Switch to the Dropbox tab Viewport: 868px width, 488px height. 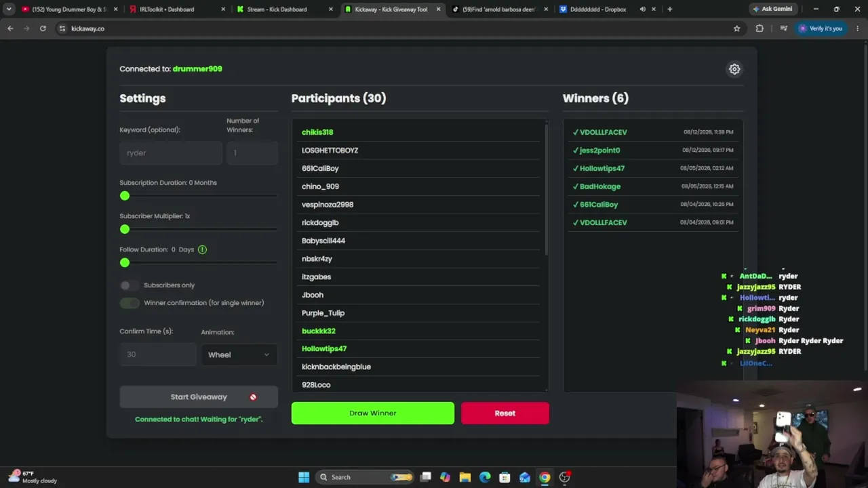(x=598, y=9)
